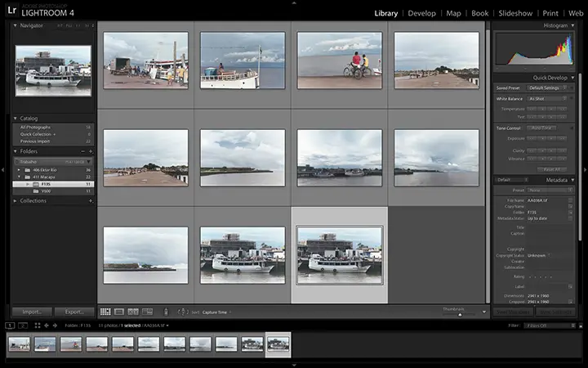
Task: Switch to Loupe view in the toolbar
Action: pos(119,312)
